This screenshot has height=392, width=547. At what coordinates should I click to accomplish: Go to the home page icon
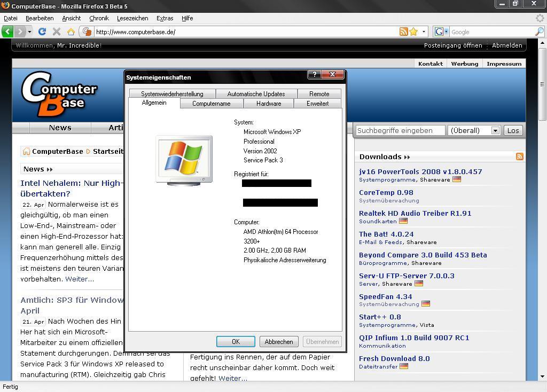click(x=71, y=32)
